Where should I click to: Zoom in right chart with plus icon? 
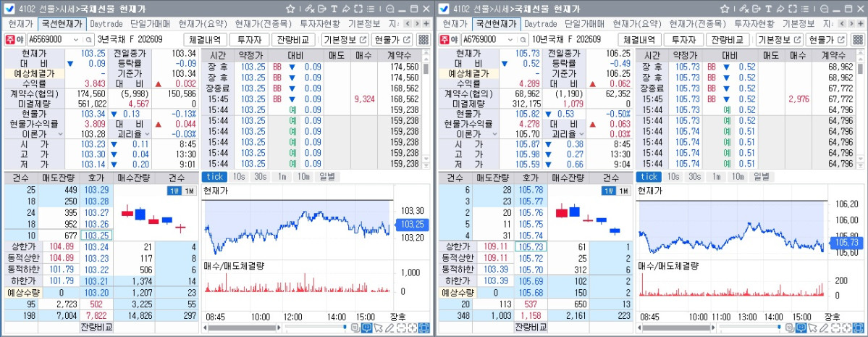(847, 328)
